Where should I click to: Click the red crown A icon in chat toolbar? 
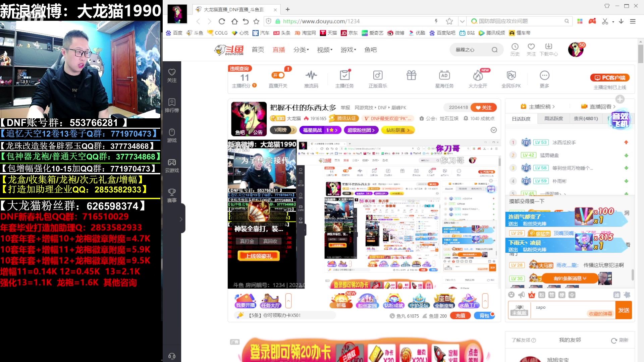click(x=532, y=295)
